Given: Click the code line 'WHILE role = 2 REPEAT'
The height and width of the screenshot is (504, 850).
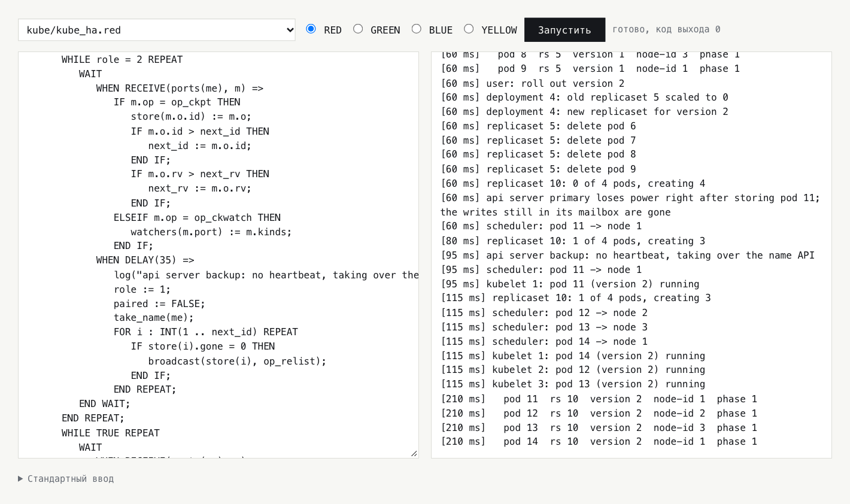Looking at the screenshot, I should [x=122, y=59].
